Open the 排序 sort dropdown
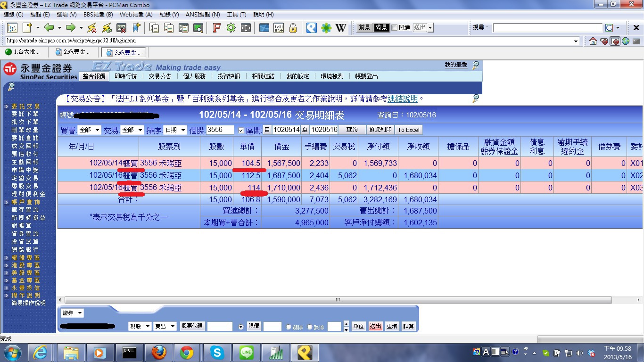The height and width of the screenshot is (362, 644). point(175,130)
